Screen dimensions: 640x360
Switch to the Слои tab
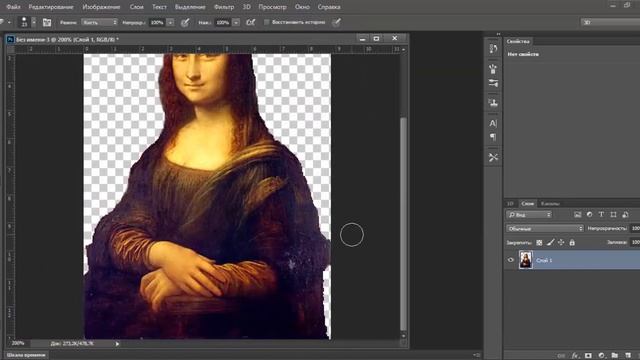527,203
